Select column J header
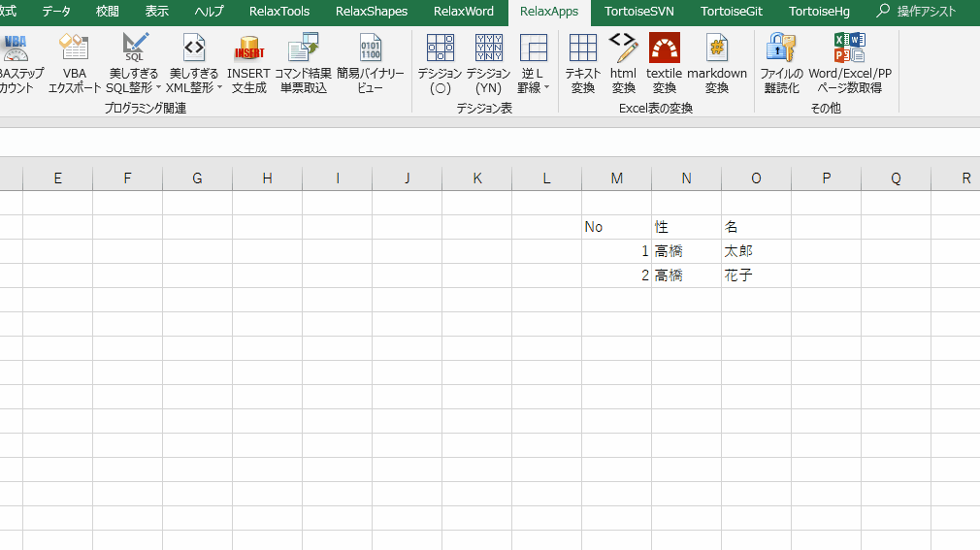980x550 pixels. (407, 178)
